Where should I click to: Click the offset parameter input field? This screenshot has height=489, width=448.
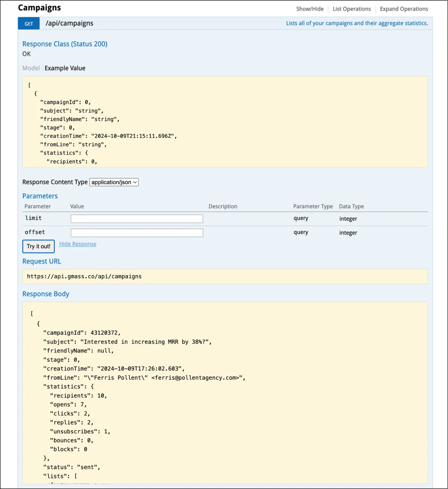(137, 233)
